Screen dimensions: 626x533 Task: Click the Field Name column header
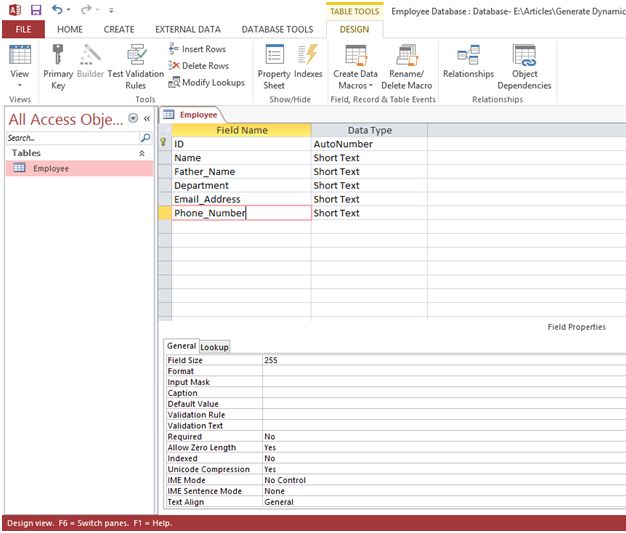pyautogui.click(x=242, y=130)
